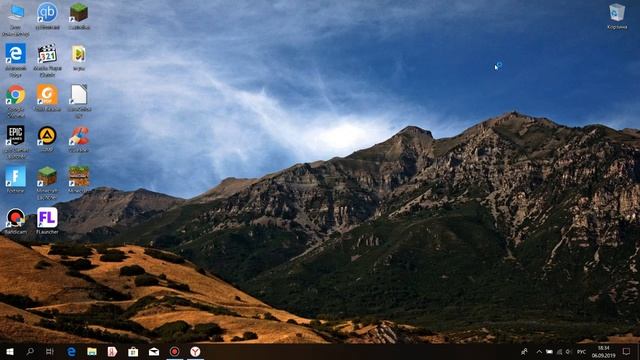This screenshot has width=640, height=360.
Task: Open red Yandex Я taskbar shortcut
Action: [112, 351]
